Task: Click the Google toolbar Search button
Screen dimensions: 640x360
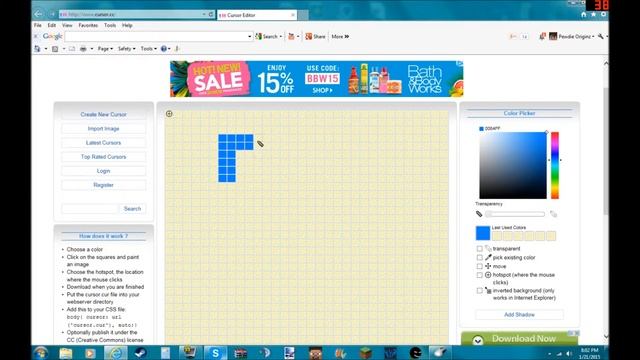Action: (268, 36)
